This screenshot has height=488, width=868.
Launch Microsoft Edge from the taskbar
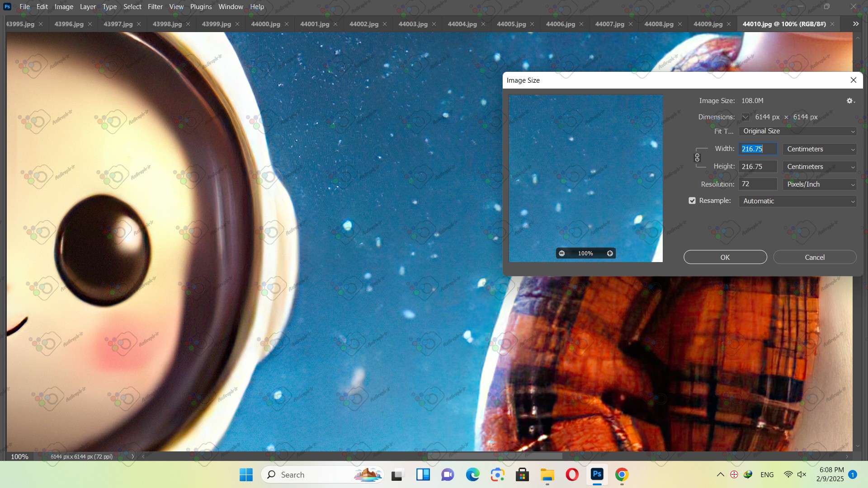tap(473, 475)
